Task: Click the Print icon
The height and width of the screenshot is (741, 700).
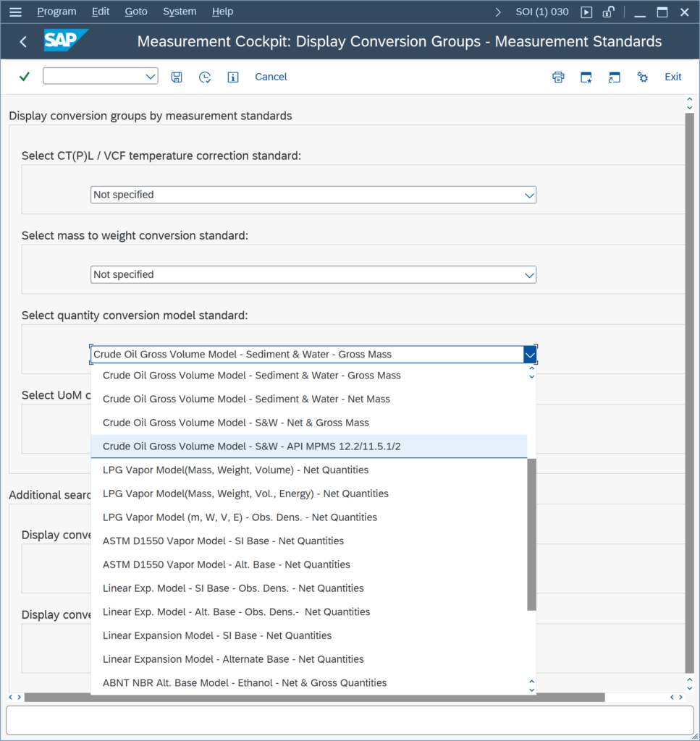Action: (x=558, y=77)
